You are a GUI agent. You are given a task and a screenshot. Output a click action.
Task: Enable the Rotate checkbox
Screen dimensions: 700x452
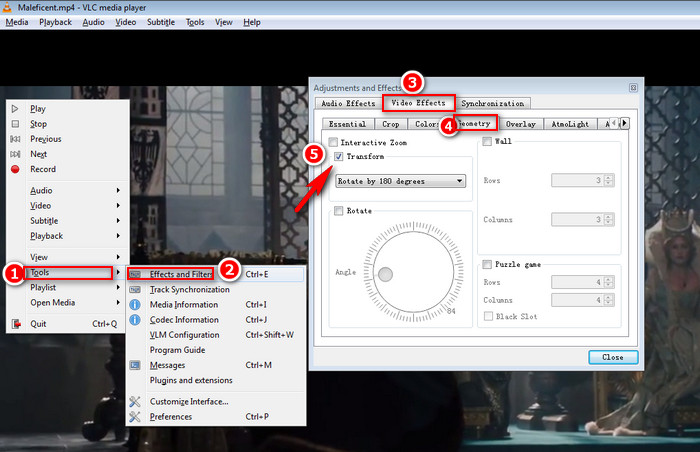point(338,211)
